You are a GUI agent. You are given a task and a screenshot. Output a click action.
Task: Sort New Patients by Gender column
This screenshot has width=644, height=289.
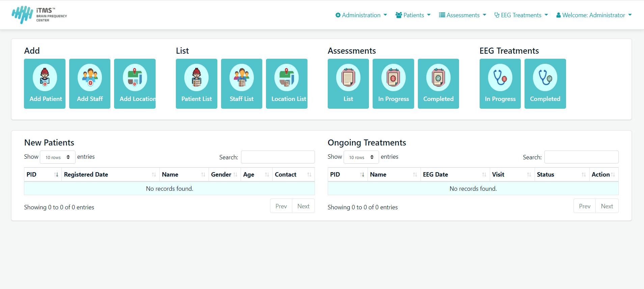tap(225, 175)
